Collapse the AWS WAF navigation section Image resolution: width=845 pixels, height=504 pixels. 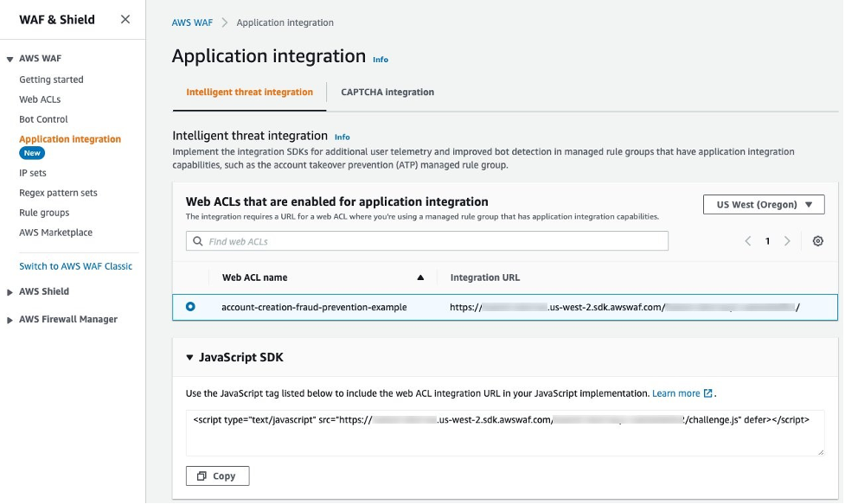[10, 59]
